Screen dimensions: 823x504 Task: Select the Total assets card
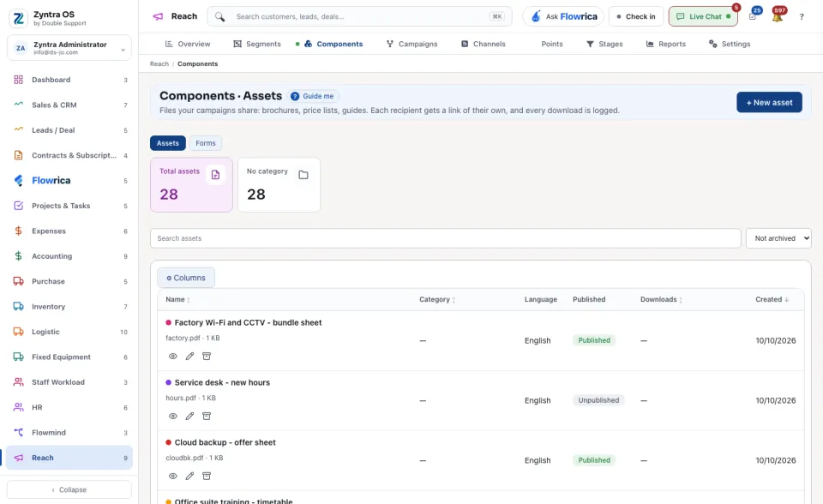(191, 185)
